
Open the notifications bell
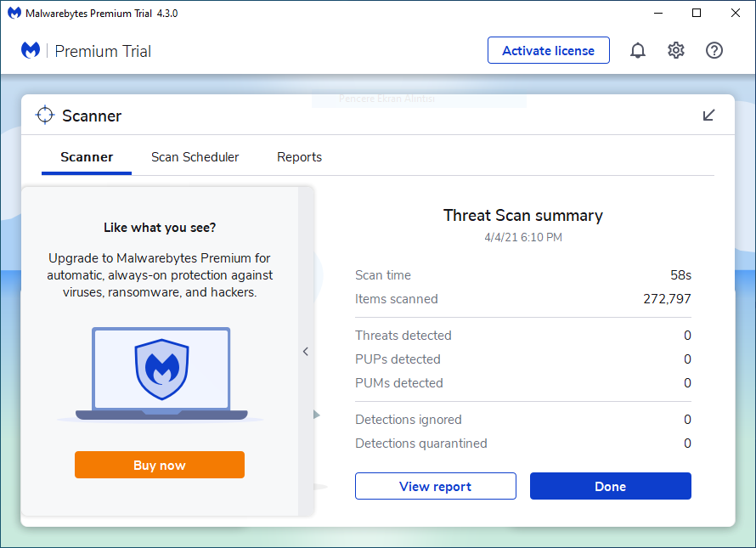[x=637, y=51]
